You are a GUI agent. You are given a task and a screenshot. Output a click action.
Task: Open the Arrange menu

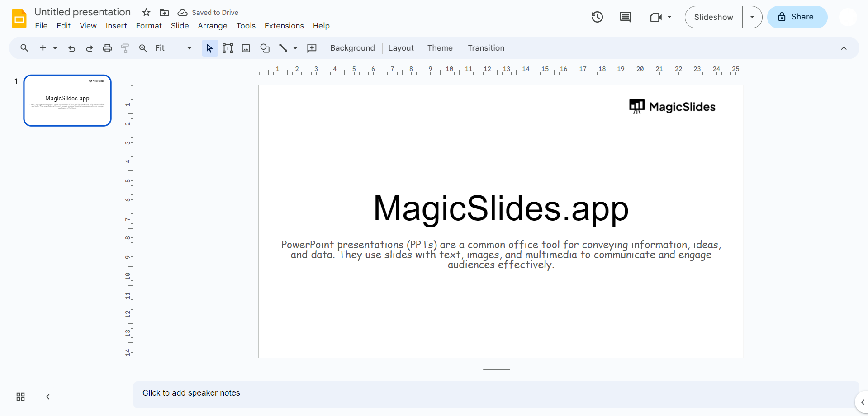(212, 26)
